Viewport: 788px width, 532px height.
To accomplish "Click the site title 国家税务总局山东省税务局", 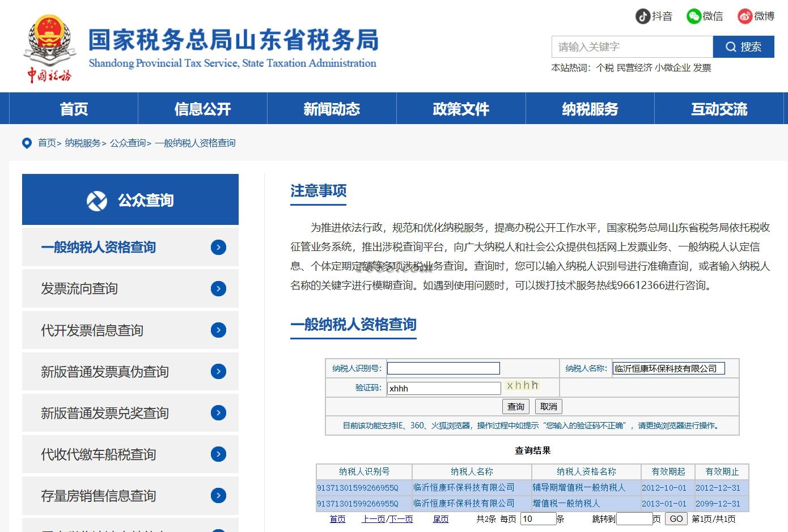I will 234,40.
